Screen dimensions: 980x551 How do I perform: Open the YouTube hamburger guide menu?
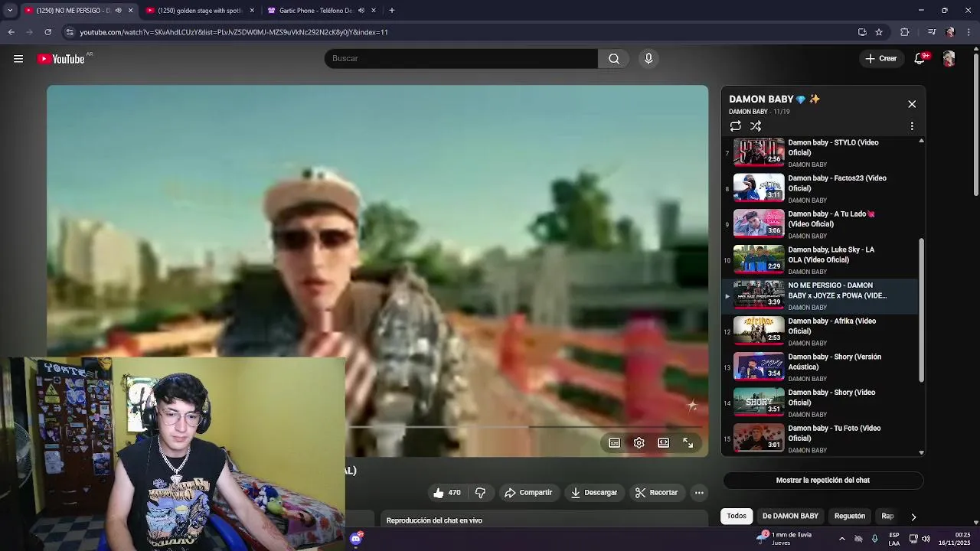pyautogui.click(x=18, y=59)
